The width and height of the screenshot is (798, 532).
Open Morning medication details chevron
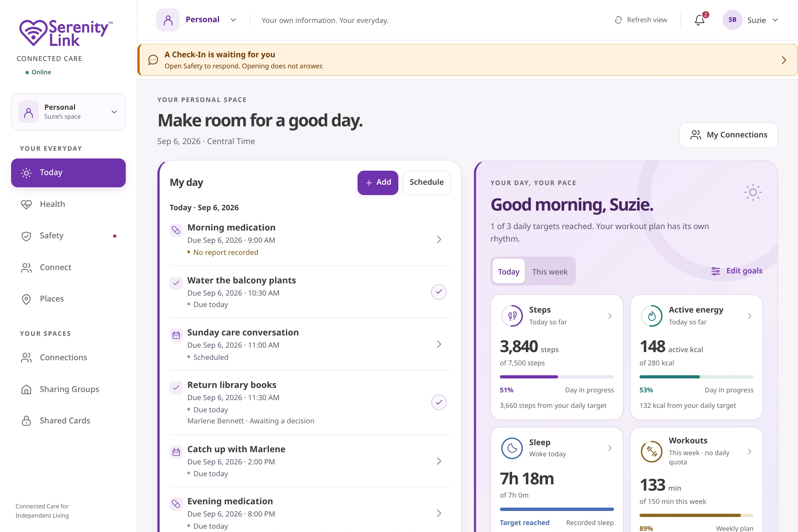[439, 239]
